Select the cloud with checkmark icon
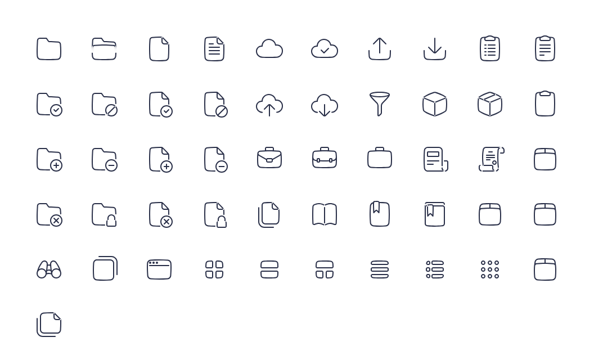Screen dimensions: 594x364 [x=324, y=48]
